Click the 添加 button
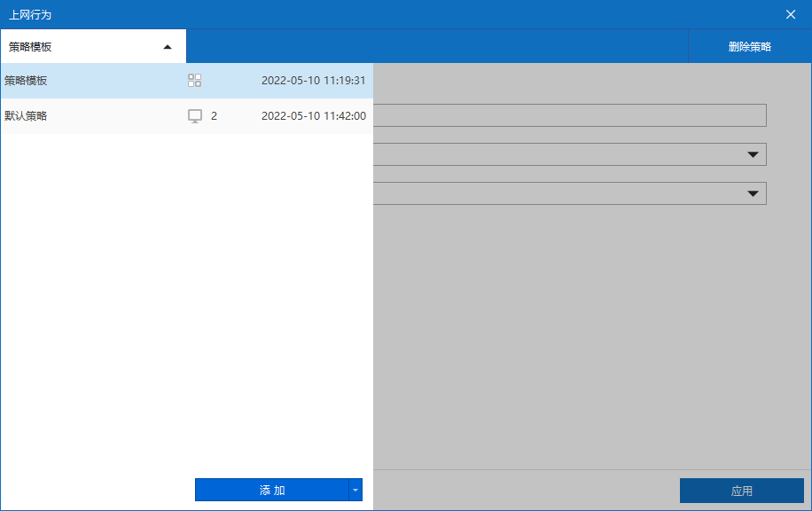Viewport: 812px width, 511px height. tap(272, 490)
